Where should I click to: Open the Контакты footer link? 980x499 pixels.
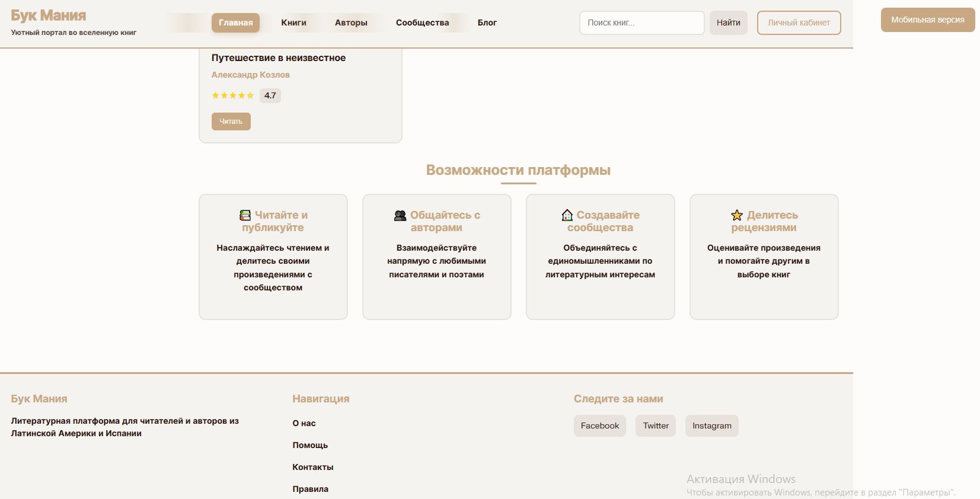tap(312, 467)
